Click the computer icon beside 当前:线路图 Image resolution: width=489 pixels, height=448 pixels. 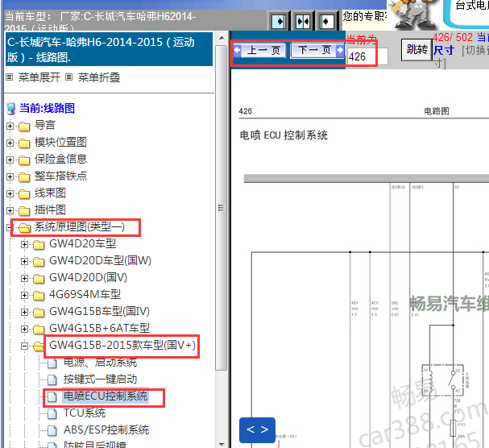tap(11, 109)
